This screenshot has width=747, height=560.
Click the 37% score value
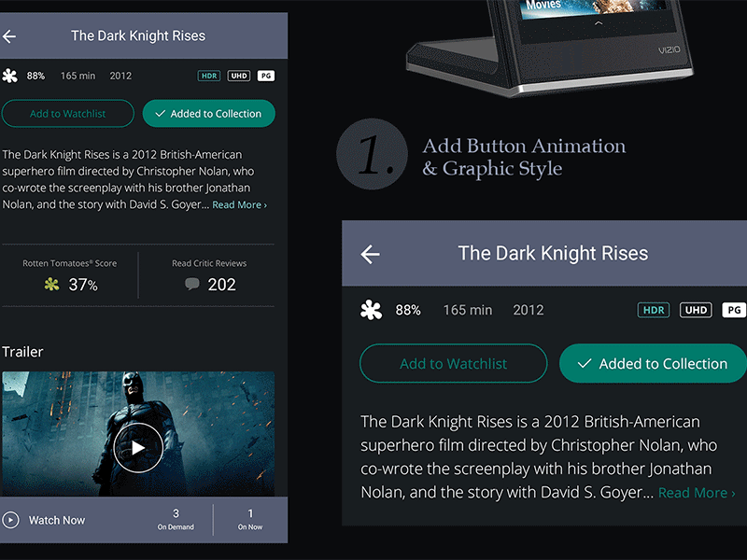[x=83, y=285]
